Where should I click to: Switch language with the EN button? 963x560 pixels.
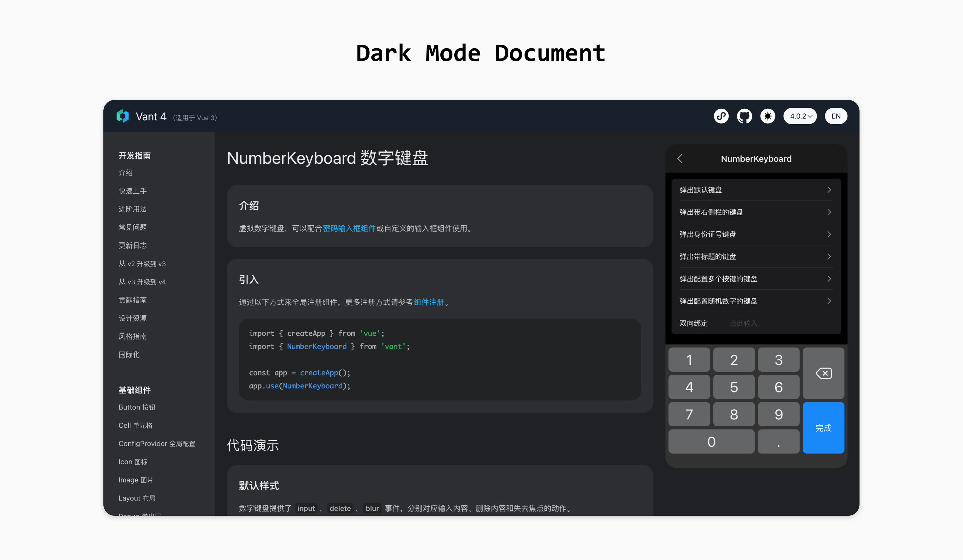(836, 116)
